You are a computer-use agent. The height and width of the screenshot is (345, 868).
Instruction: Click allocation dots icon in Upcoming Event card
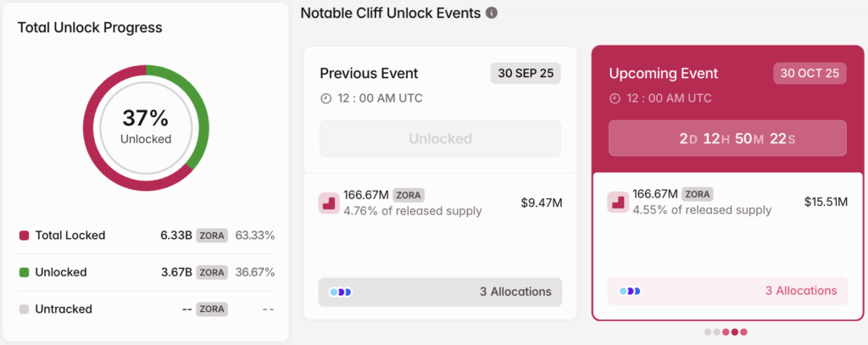630,291
